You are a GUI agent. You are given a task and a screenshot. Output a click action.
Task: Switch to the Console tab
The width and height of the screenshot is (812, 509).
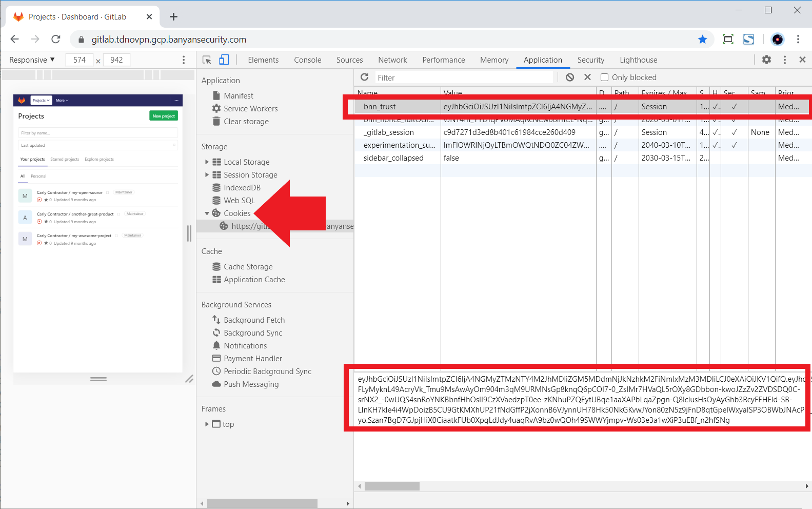(x=307, y=60)
